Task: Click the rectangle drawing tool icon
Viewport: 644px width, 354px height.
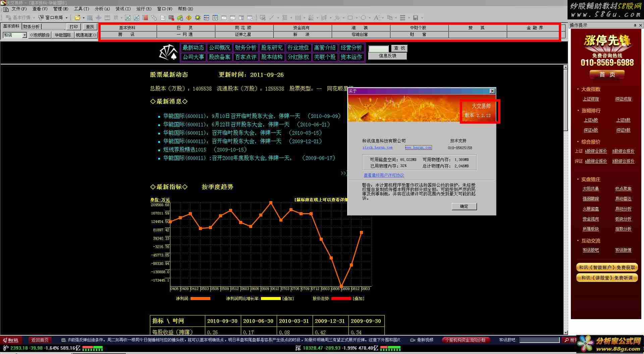Action: pyautogui.click(x=350, y=17)
